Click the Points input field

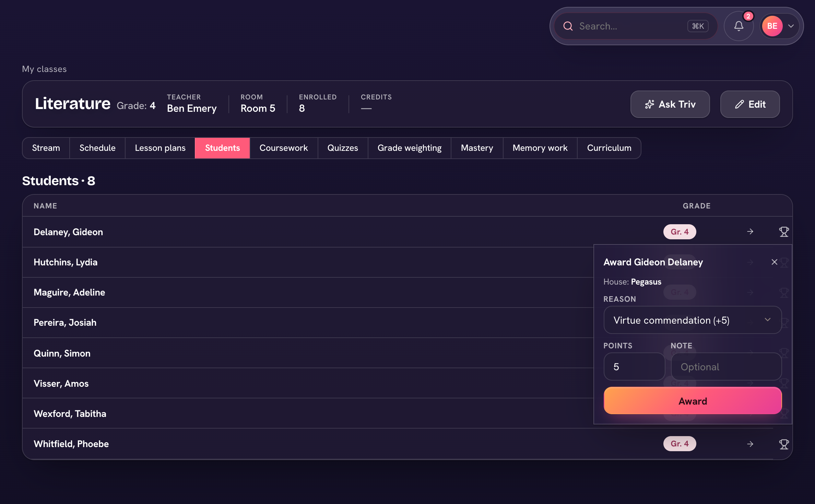tap(634, 367)
